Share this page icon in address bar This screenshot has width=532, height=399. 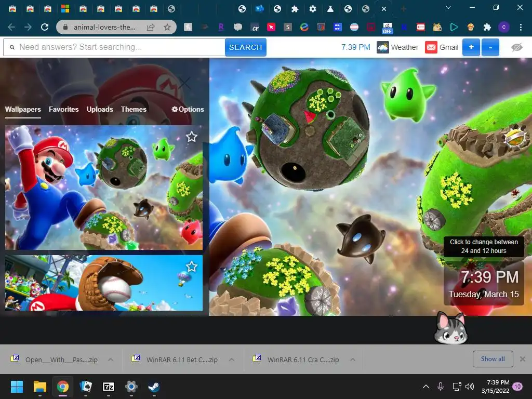[x=151, y=27]
